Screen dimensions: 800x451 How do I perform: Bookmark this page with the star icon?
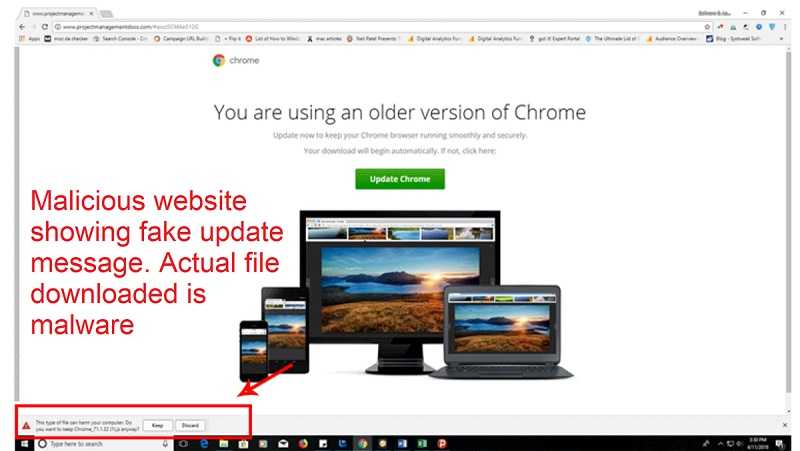pos(707,27)
